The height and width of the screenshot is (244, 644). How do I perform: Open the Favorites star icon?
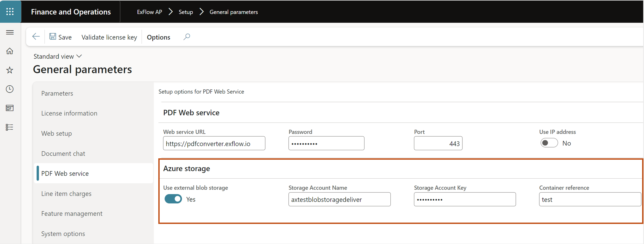pyautogui.click(x=10, y=70)
